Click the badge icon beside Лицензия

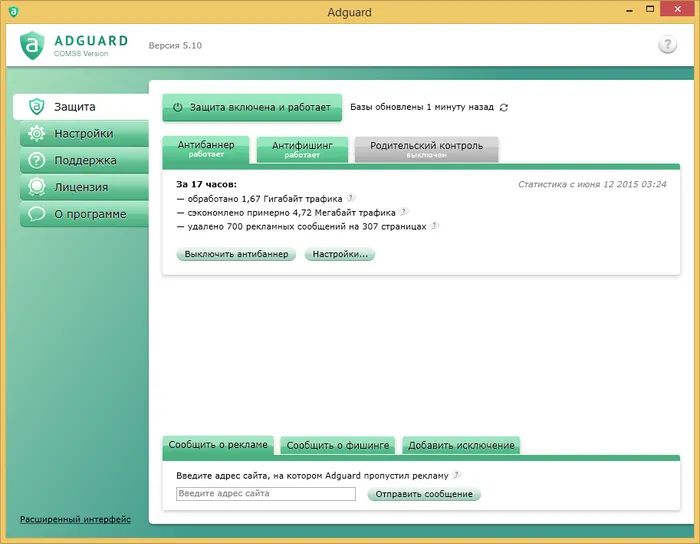click(37, 187)
